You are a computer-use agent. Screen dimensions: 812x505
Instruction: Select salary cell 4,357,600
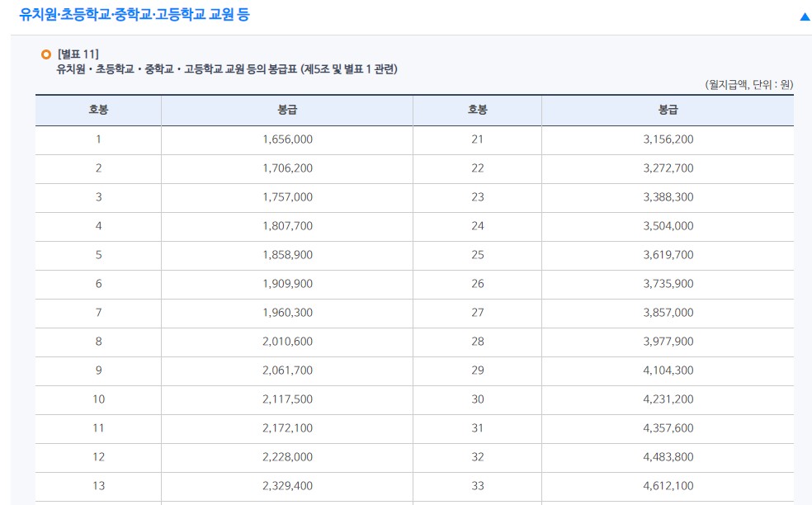(668, 428)
